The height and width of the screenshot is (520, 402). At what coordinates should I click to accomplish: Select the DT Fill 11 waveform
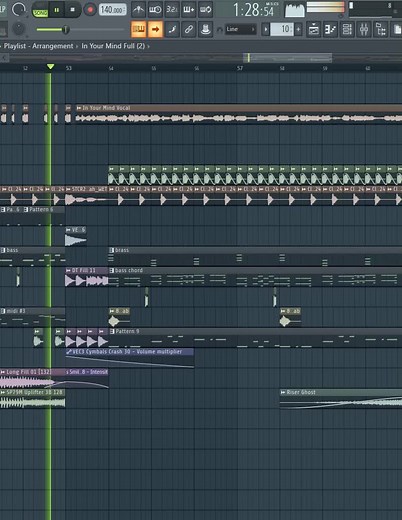click(x=87, y=280)
